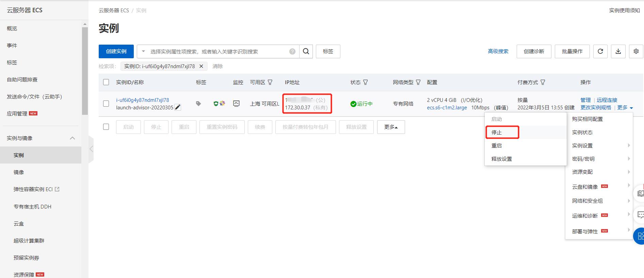Select 实例状态 menu entry

pyautogui.click(x=599, y=132)
